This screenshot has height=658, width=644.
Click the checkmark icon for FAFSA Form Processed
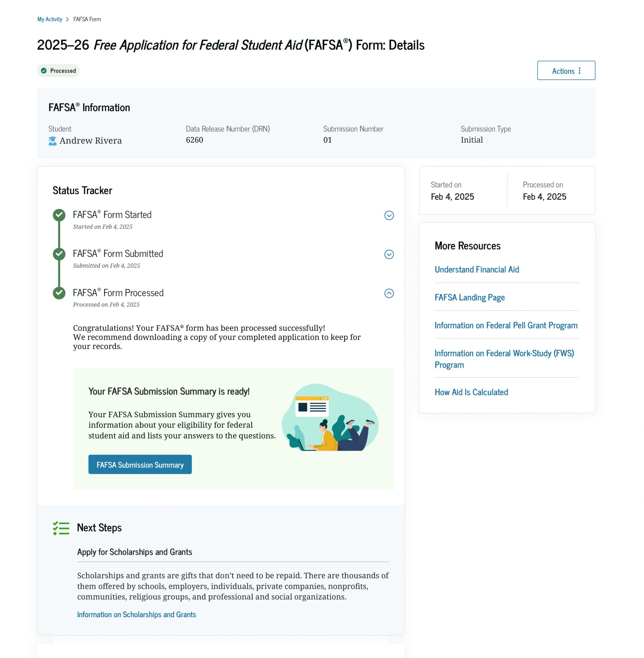(x=59, y=293)
